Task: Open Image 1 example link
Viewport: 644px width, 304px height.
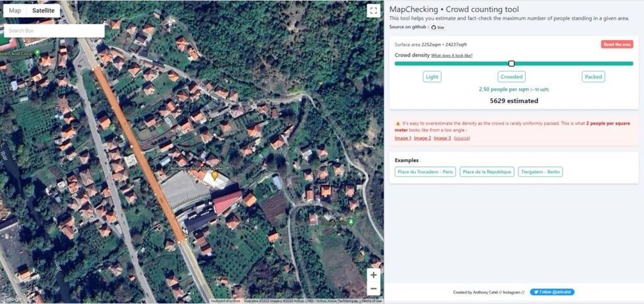Action: click(x=403, y=139)
